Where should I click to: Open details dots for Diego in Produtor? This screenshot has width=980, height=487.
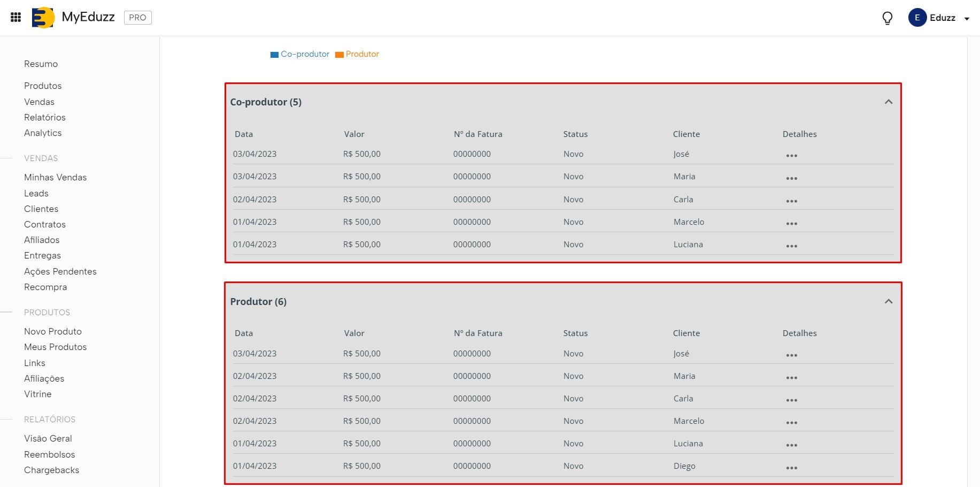point(791,468)
